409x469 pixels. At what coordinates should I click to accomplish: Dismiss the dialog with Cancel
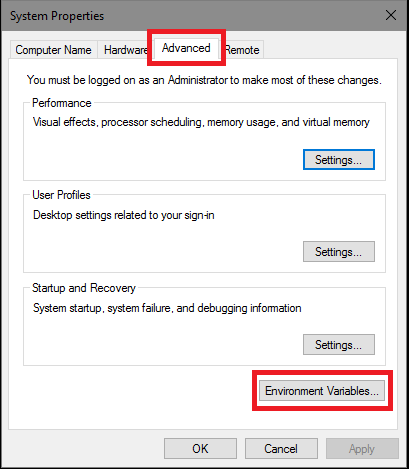click(281, 449)
